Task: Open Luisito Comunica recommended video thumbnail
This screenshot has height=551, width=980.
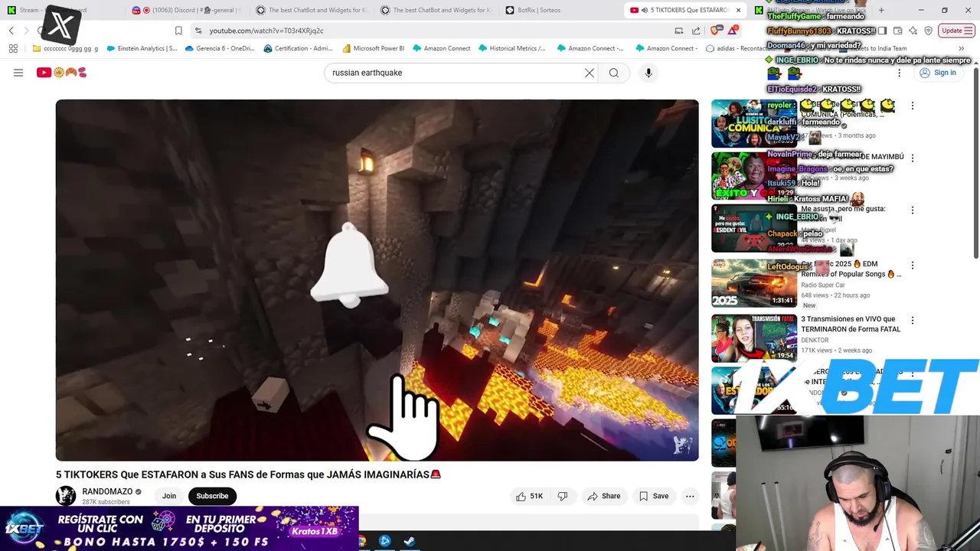Action: click(754, 123)
